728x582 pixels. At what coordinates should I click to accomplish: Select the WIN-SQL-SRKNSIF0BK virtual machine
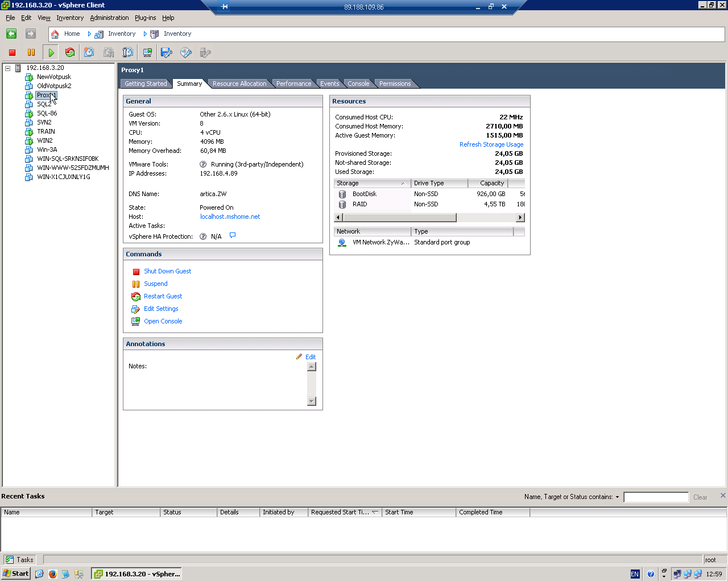68,159
